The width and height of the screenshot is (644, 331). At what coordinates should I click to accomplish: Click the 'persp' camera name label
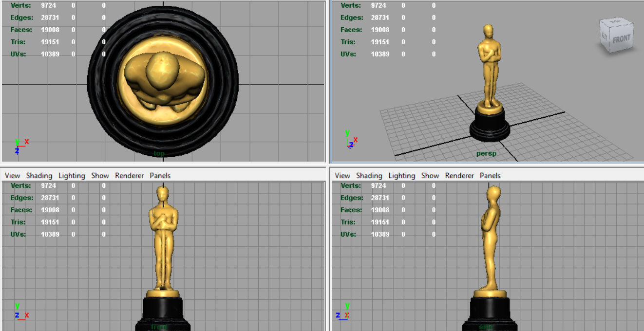pyautogui.click(x=486, y=154)
